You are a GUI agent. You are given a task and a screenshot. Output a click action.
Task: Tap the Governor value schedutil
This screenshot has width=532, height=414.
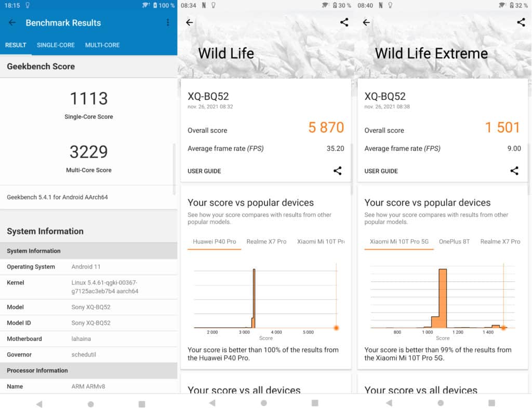pyautogui.click(x=84, y=355)
